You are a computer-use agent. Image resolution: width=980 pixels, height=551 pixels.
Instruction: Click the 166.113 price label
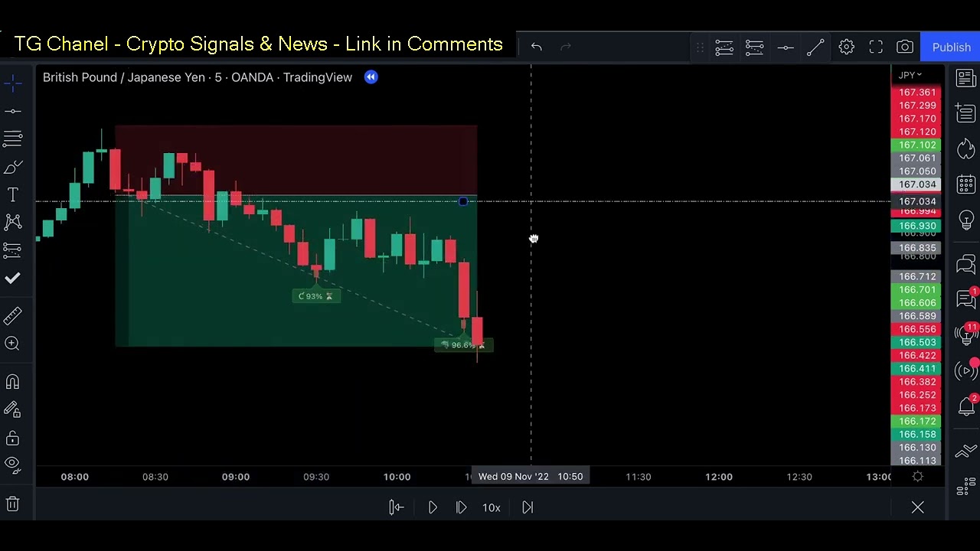click(x=917, y=461)
